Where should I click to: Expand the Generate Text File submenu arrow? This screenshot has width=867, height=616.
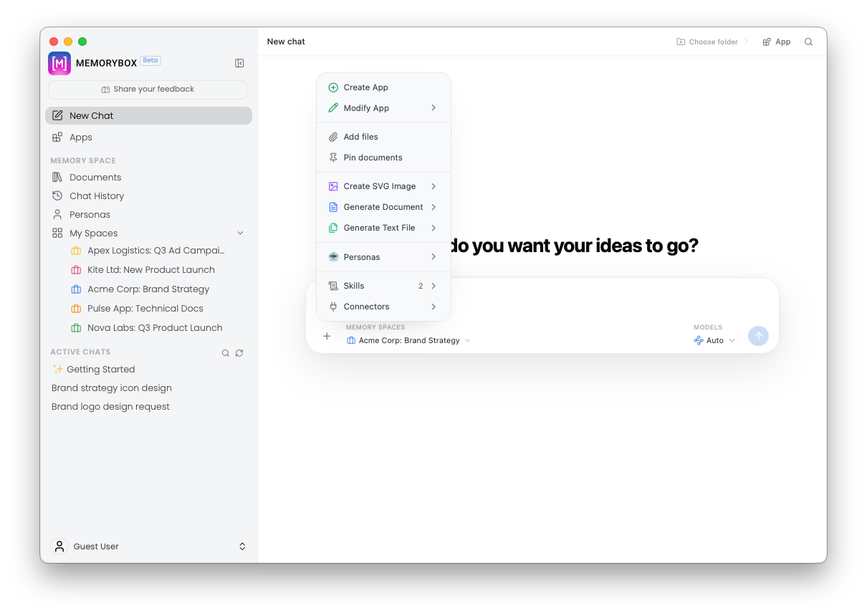pos(433,228)
